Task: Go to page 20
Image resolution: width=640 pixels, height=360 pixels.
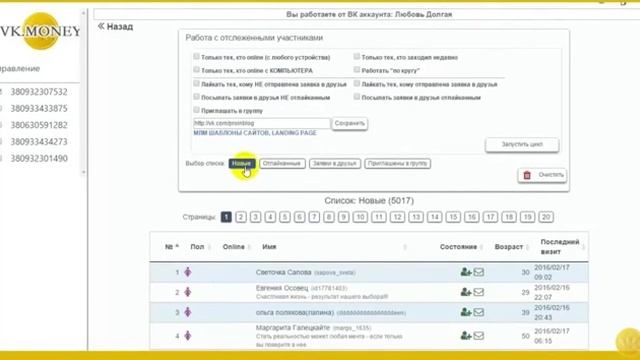Action: [546, 217]
